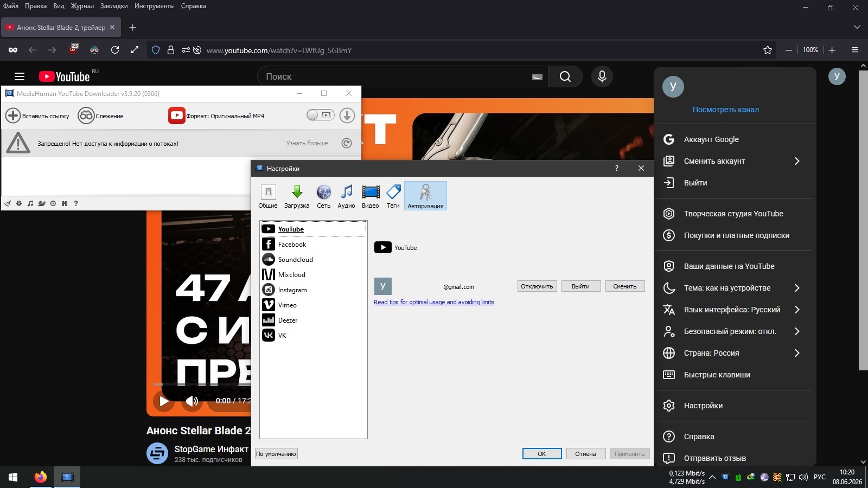Screen dimensions: 868x488
Task: Click the Выйти button in settings dialog
Action: click(580, 286)
